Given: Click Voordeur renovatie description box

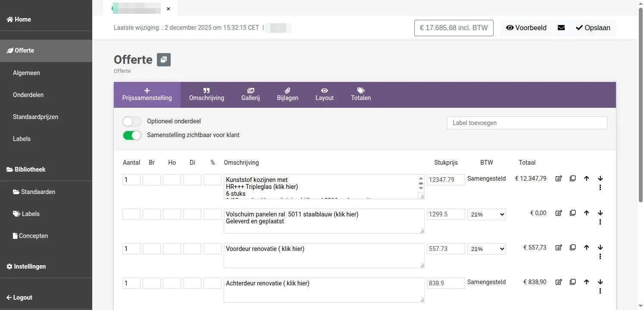Looking at the screenshot, I should pos(324,256).
